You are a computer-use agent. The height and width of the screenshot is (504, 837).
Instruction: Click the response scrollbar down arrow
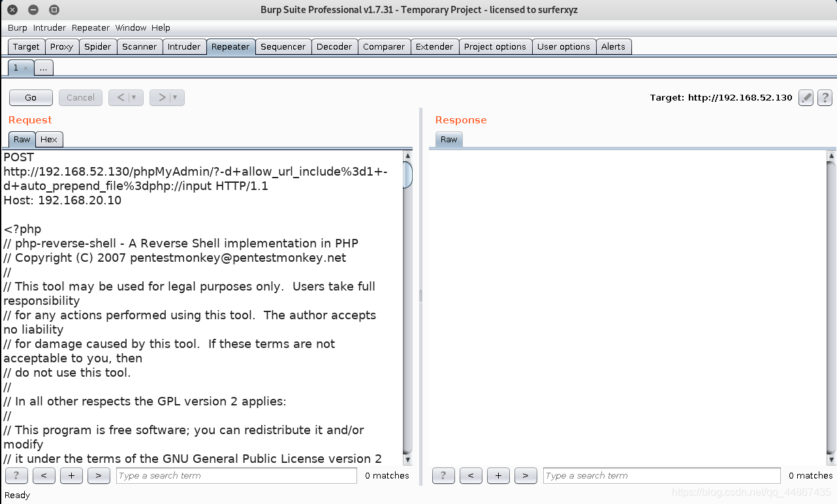[831, 460]
